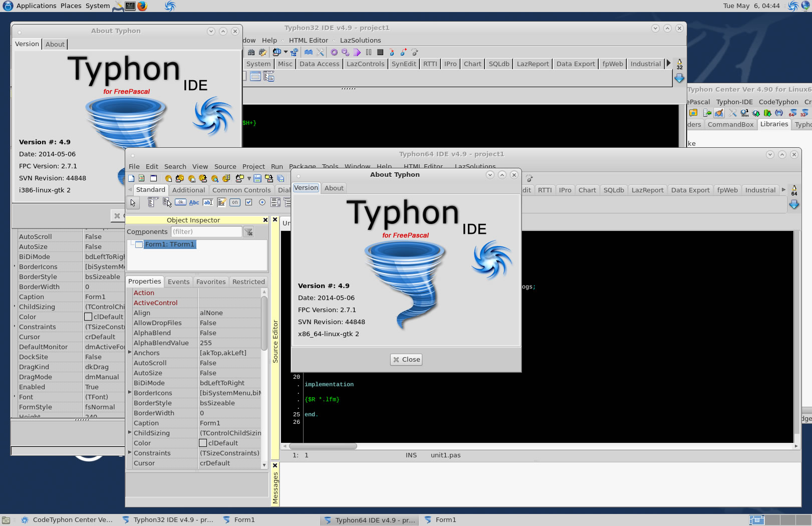The width and height of the screenshot is (812, 526).
Task: Select the TButton 'Ok' component in Standard palette
Action: click(x=180, y=202)
